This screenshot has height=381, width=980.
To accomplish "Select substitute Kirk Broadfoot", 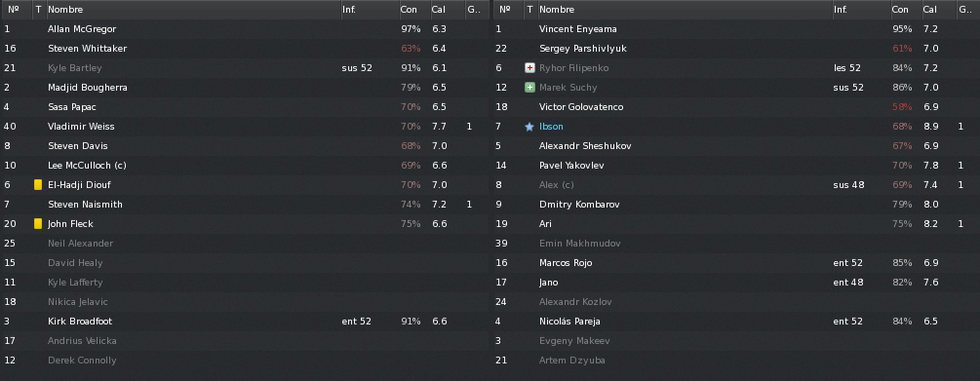I will (245, 321).
